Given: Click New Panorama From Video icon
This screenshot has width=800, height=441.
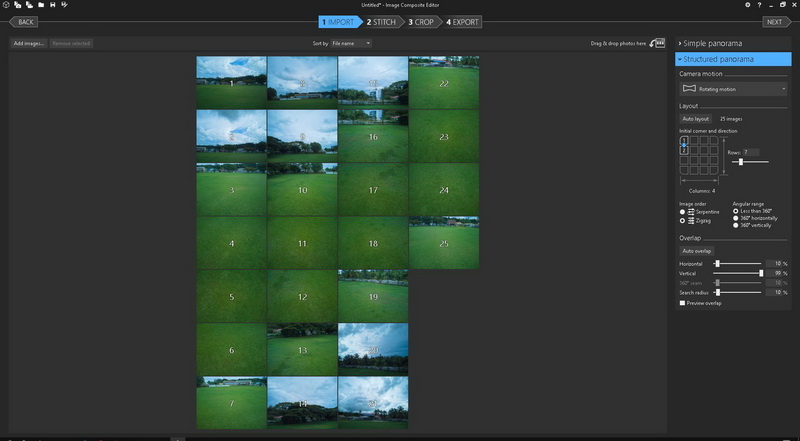Looking at the screenshot, I should (29, 5).
